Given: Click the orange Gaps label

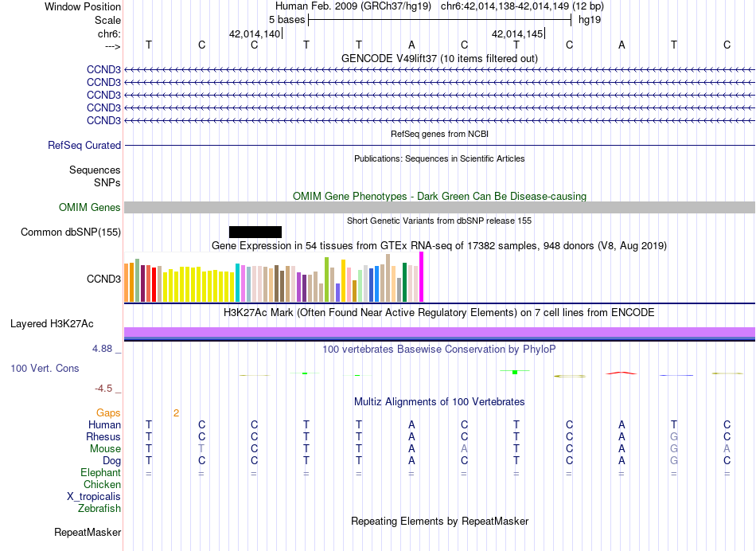Looking at the screenshot, I should pos(108,412).
